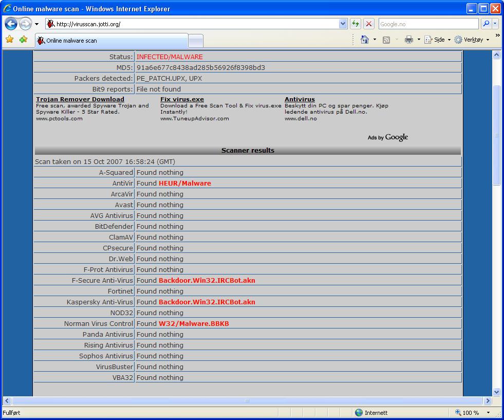Click the Sophos Antivirus scanner name
Viewport: 504px width, 420px height.
[106, 356]
